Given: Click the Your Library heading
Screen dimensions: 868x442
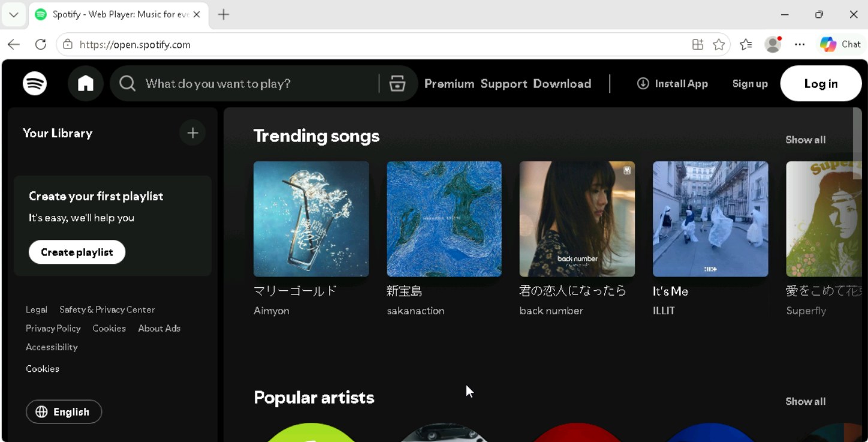Looking at the screenshot, I should [58, 133].
